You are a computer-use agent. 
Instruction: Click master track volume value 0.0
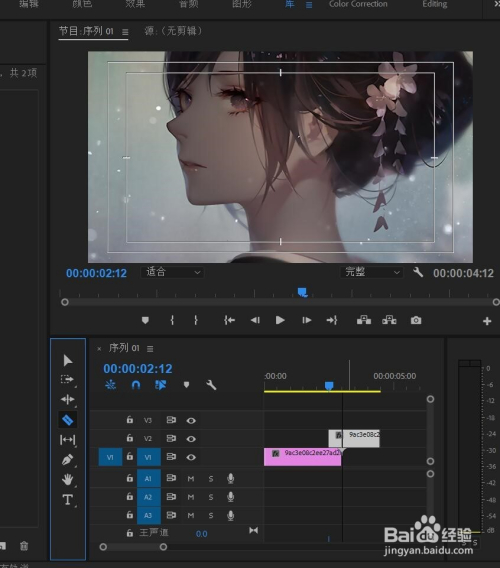(x=201, y=534)
